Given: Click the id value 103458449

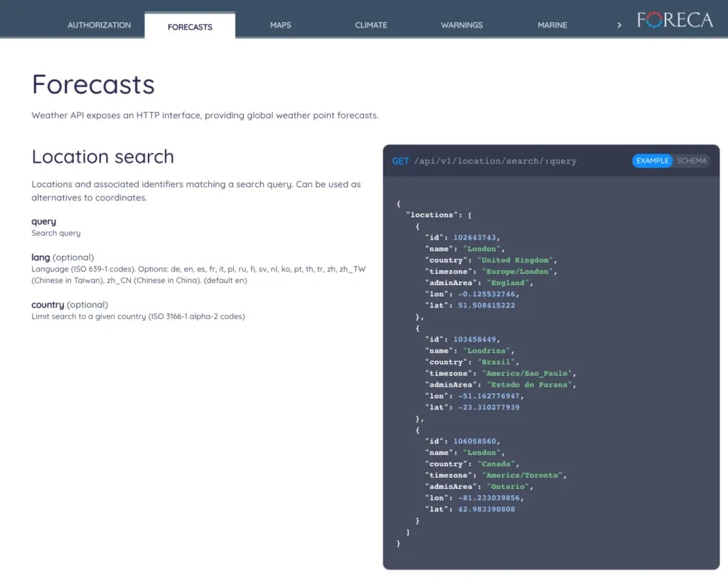Looking at the screenshot, I should point(474,340).
